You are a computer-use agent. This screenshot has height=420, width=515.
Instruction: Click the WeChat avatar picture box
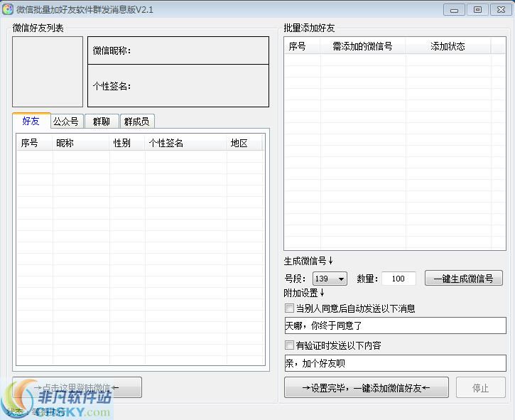48,72
